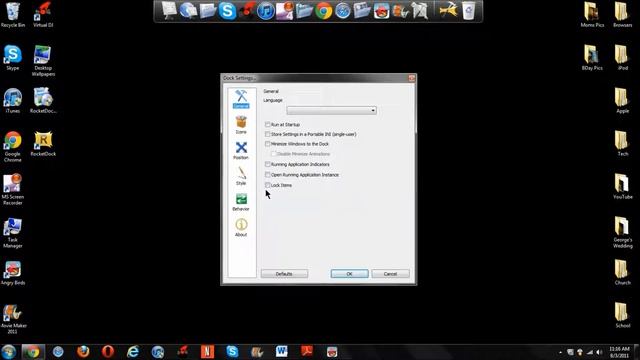This screenshot has height=360, width=640.
Task: Click the volume icon in system tray
Action: click(x=599, y=352)
